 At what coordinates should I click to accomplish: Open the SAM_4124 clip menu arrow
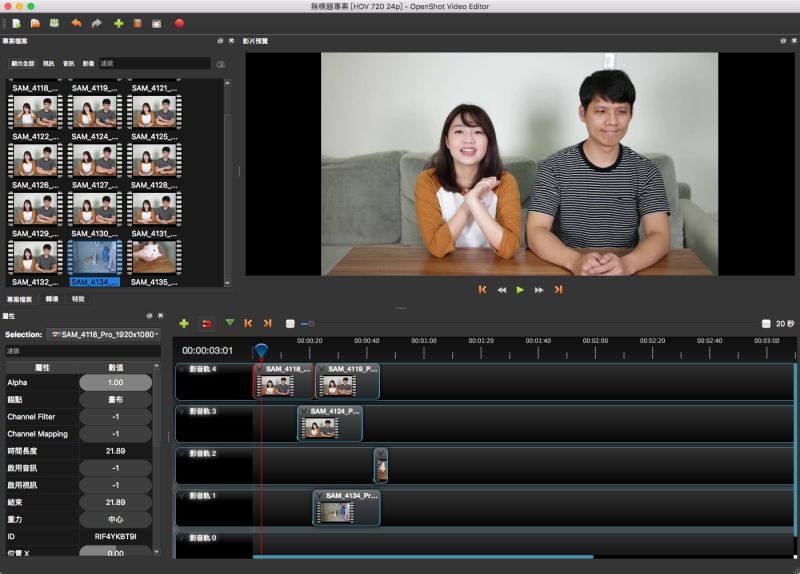click(x=304, y=411)
